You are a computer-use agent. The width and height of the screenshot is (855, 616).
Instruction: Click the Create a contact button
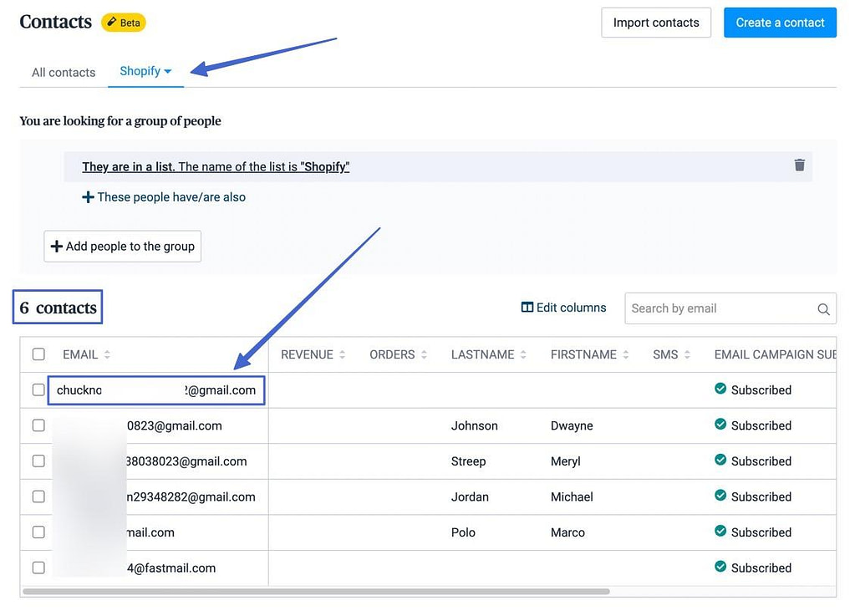pos(780,23)
